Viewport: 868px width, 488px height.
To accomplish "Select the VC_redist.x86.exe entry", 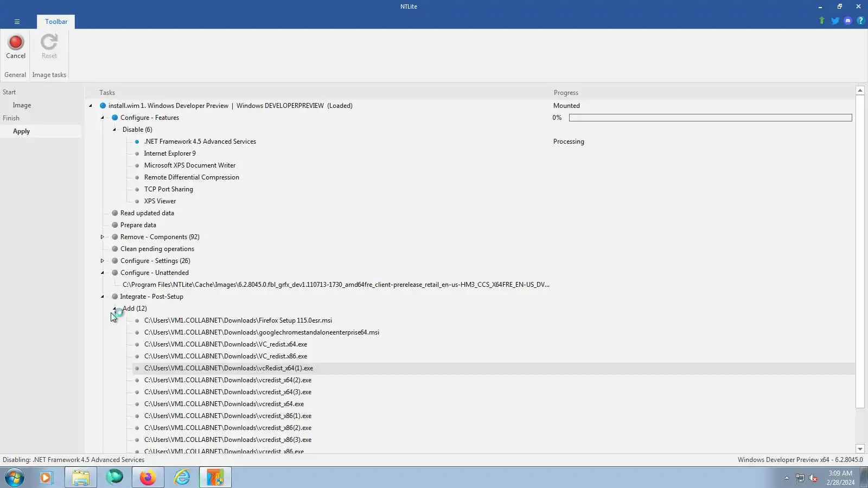I will pos(226,356).
